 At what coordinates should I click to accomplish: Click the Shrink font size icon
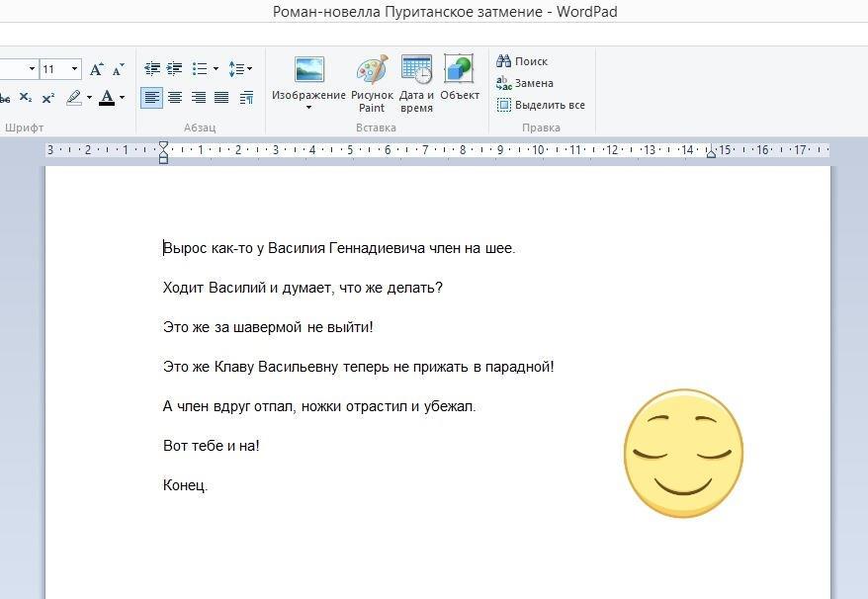[118, 69]
